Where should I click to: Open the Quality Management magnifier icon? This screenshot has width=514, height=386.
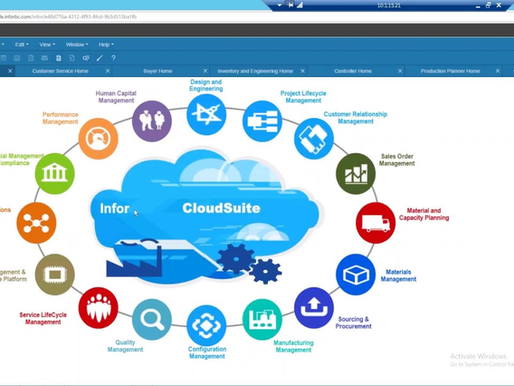152,319
